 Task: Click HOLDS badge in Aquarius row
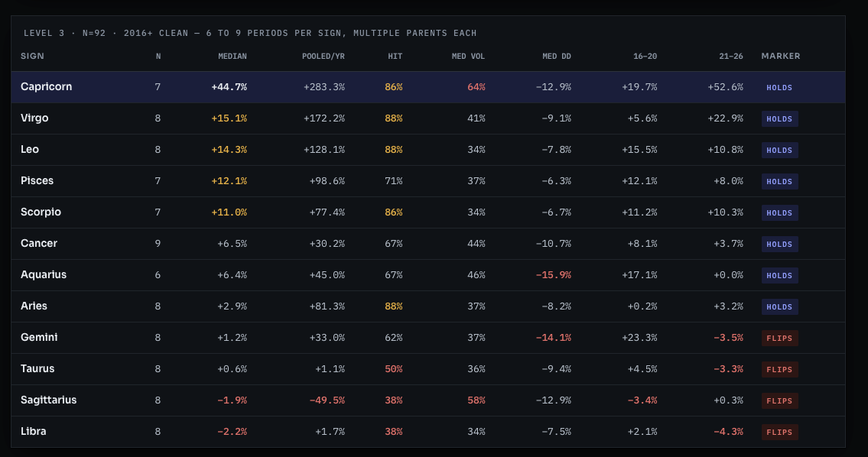[779, 276]
